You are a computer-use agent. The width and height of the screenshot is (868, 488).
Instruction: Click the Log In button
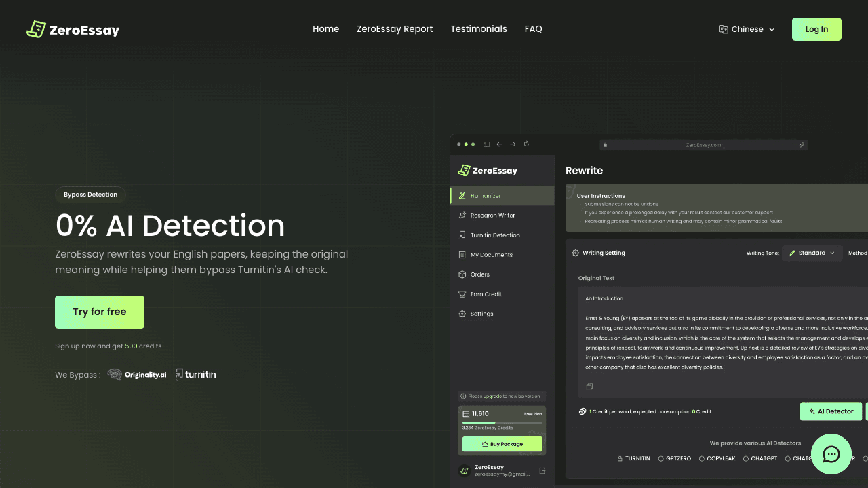[816, 29]
